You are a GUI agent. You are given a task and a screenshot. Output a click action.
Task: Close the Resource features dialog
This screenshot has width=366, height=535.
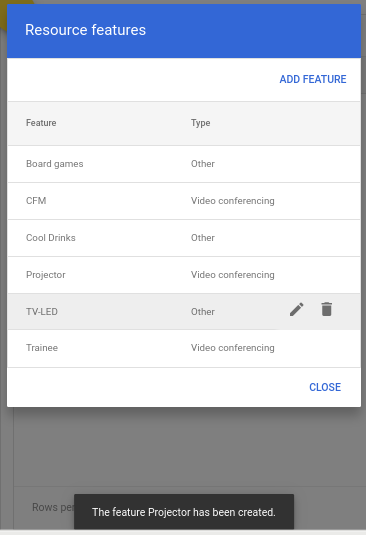pyautogui.click(x=325, y=387)
